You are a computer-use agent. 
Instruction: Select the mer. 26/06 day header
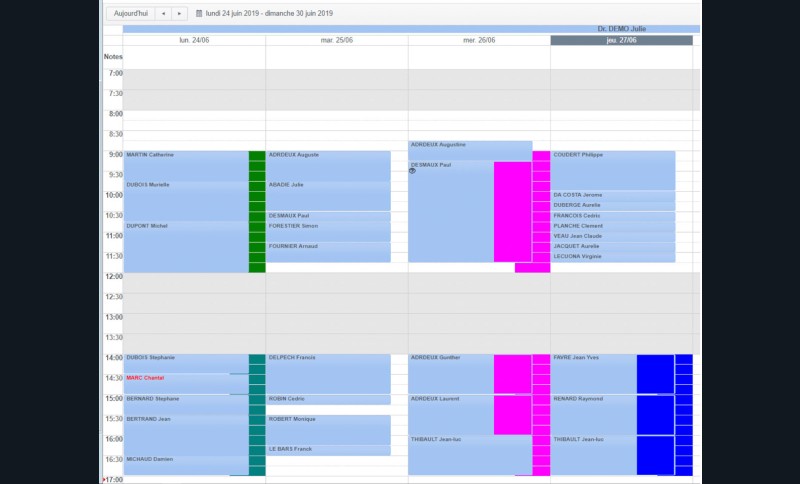point(479,41)
